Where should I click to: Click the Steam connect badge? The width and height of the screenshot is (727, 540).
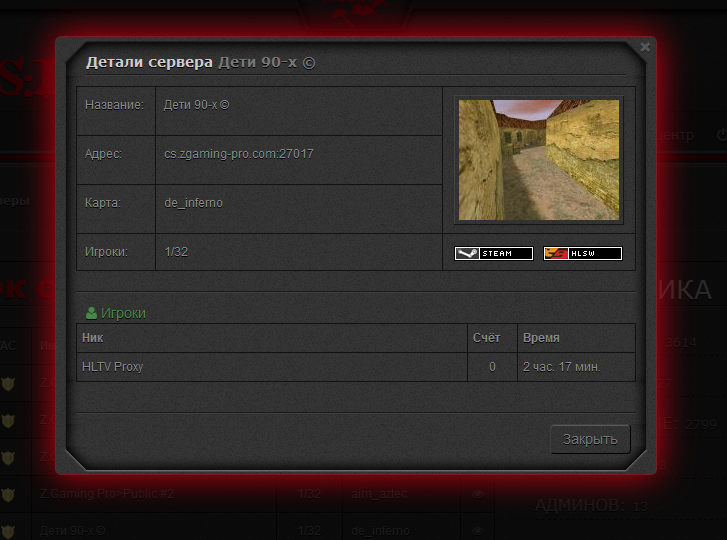[x=494, y=254]
